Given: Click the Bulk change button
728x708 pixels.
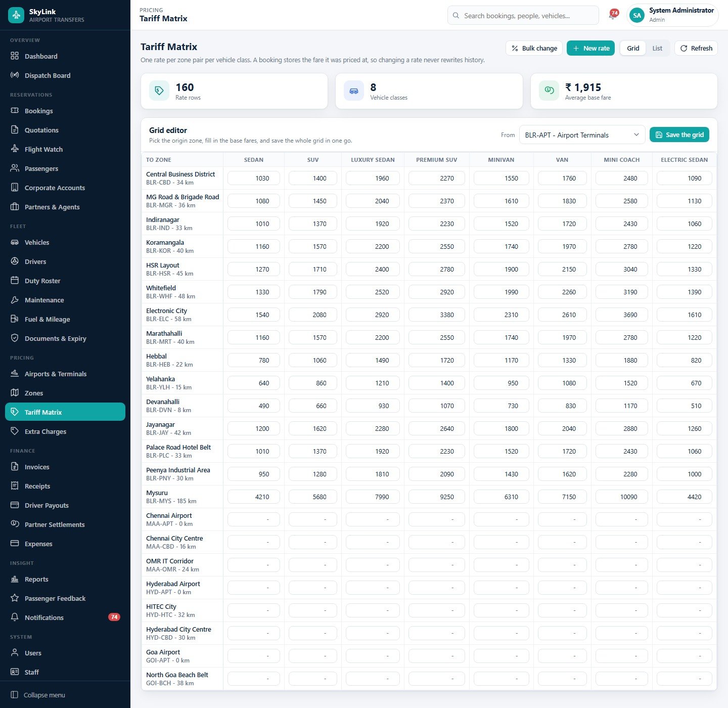Looking at the screenshot, I should tap(534, 48).
